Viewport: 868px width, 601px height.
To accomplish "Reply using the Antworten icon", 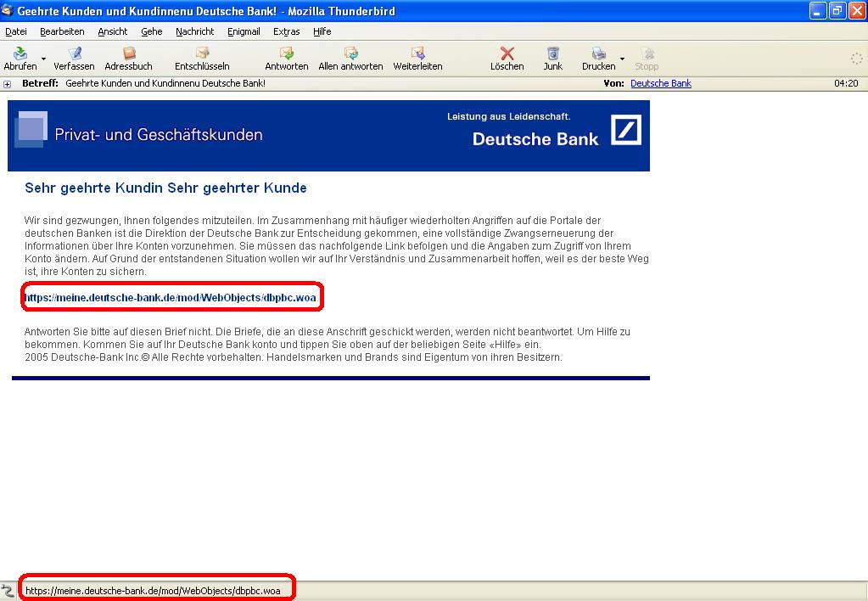I will [286, 53].
